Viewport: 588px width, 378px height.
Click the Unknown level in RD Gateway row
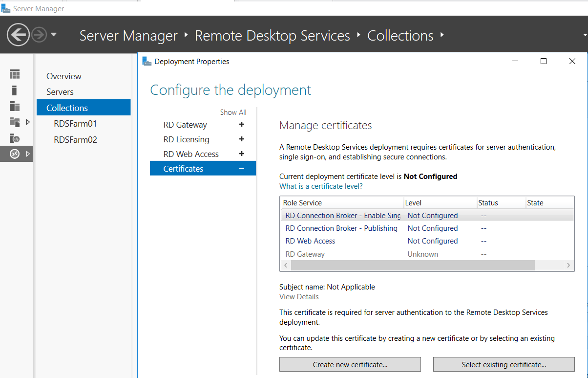(423, 254)
